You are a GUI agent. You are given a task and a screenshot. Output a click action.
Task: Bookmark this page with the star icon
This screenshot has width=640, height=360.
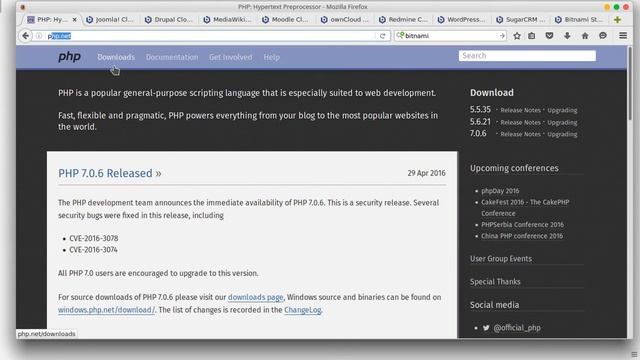click(x=517, y=36)
